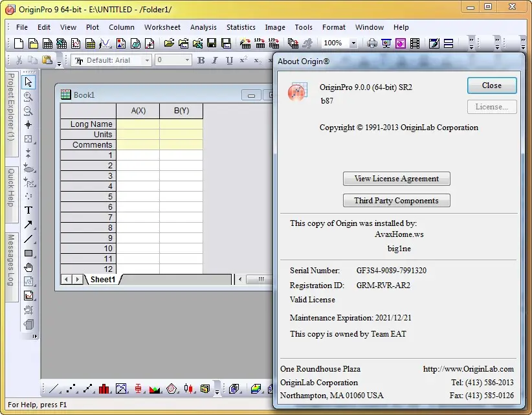Screen dimensions: 532x415
Task: Open the Video Builder film strip icon
Action: (x=415, y=43)
